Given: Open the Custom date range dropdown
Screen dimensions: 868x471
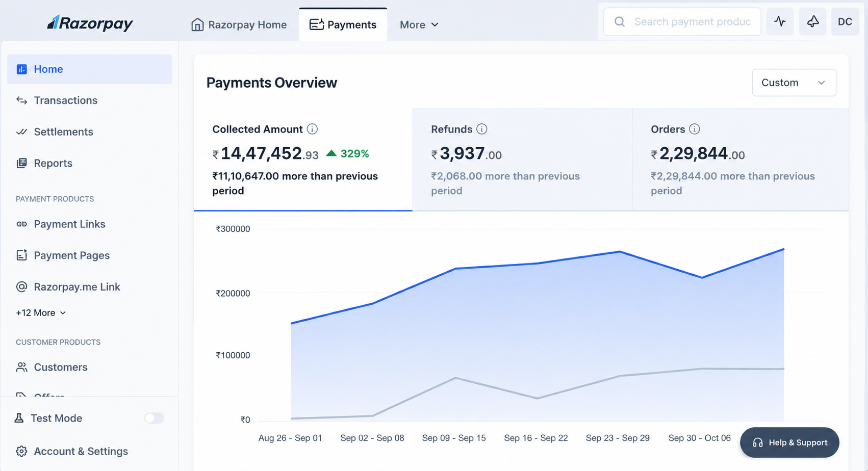Looking at the screenshot, I should (794, 83).
